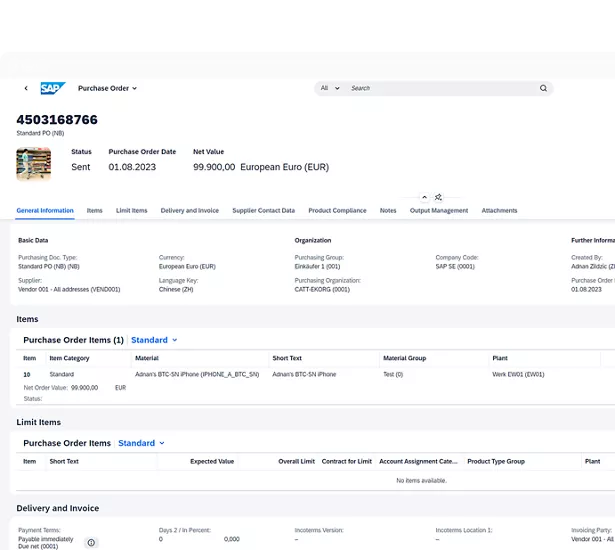Collapse the header with the up chevron
Image resolution: width=615 pixels, height=550 pixels.
click(x=424, y=198)
